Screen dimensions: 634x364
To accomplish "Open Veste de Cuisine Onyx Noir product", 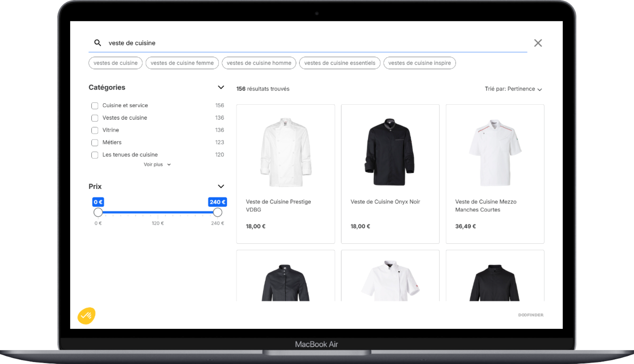I will tap(390, 174).
